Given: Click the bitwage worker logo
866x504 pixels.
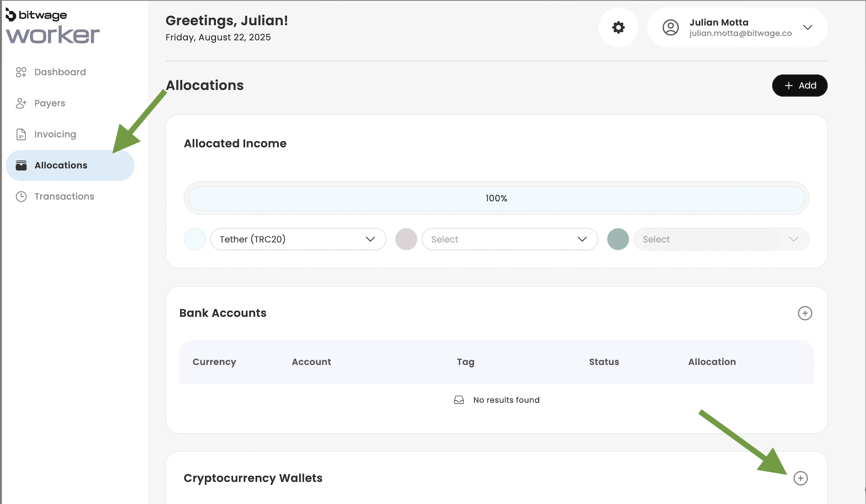Looking at the screenshot, I should coord(52,27).
